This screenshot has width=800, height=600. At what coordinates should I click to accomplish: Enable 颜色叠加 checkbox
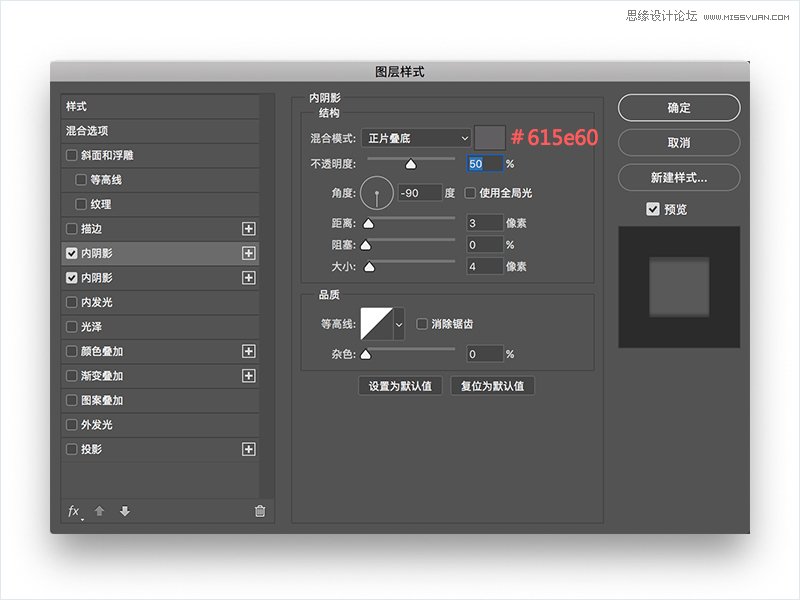[71, 351]
